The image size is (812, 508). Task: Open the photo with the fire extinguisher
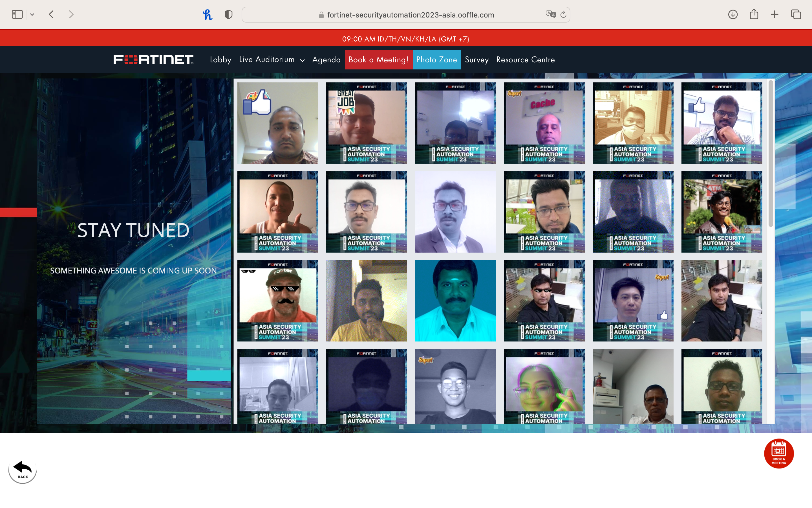click(x=633, y=386)
